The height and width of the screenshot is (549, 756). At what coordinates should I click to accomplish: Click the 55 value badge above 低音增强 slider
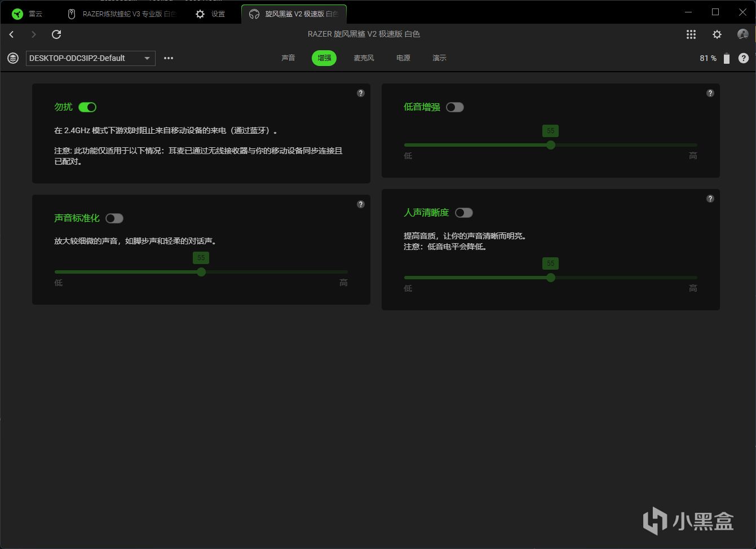coord(550,131)
